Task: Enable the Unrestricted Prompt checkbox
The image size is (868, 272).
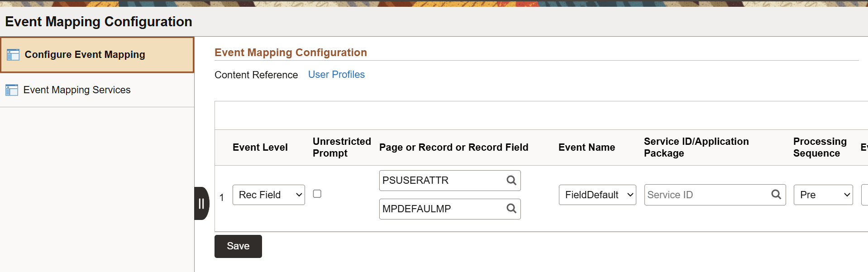Action: tap(317, 194)
